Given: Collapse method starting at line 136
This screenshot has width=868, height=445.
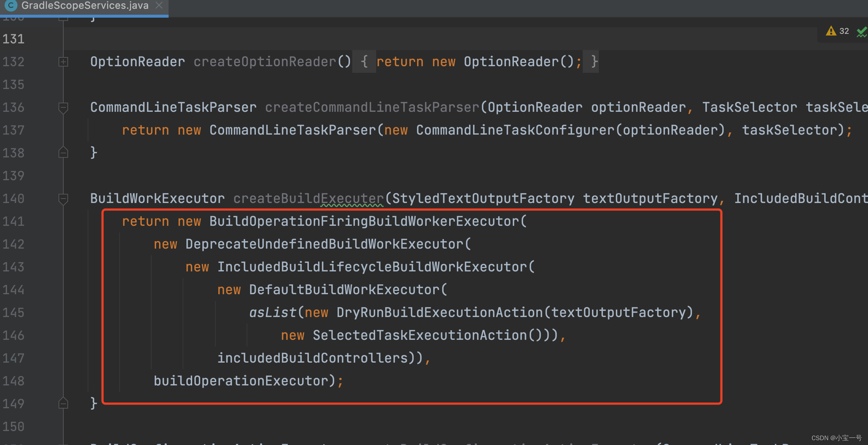Looking at the screenshot, I should [63, 107].
